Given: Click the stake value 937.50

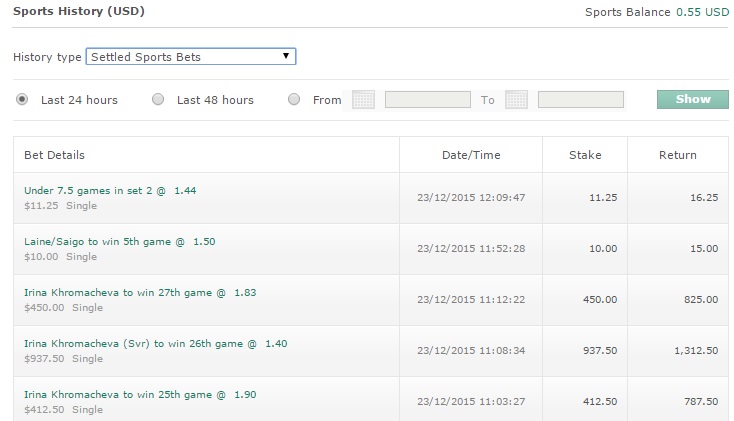Looking at the screenshot, I should pyautogui.click(x=600, y=351).
